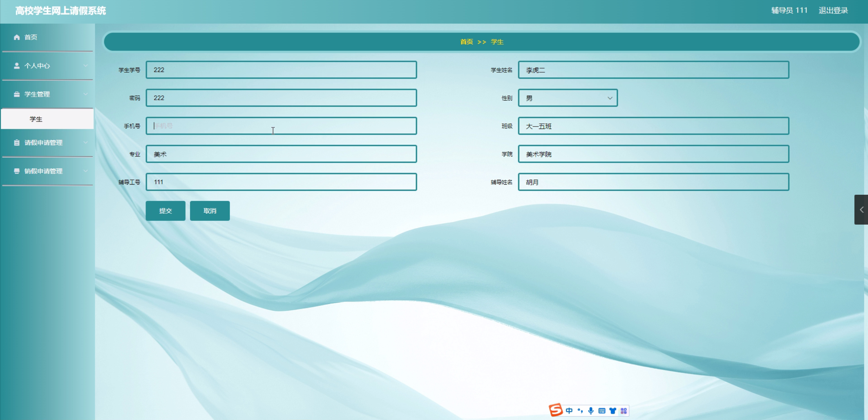The width and height of the screenshot is (868, 420).
Task: Toggle the 中 Chinese input mode indicator
Action: (x=569, y=411)
